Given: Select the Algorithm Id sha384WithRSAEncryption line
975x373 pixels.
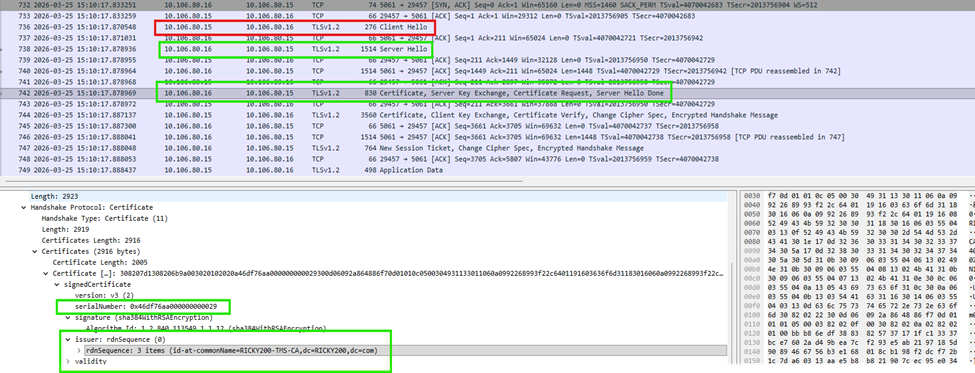Looking at the screenshot, I should 206,328.
